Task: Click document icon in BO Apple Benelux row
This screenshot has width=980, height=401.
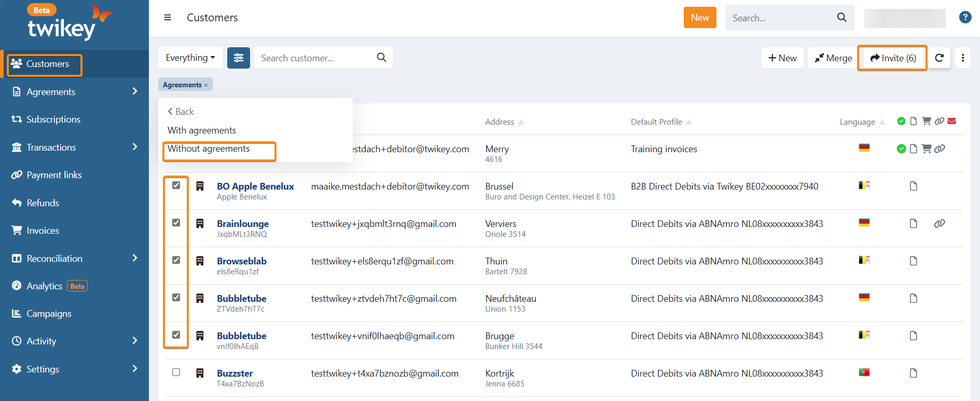Action: coord(914,186)
